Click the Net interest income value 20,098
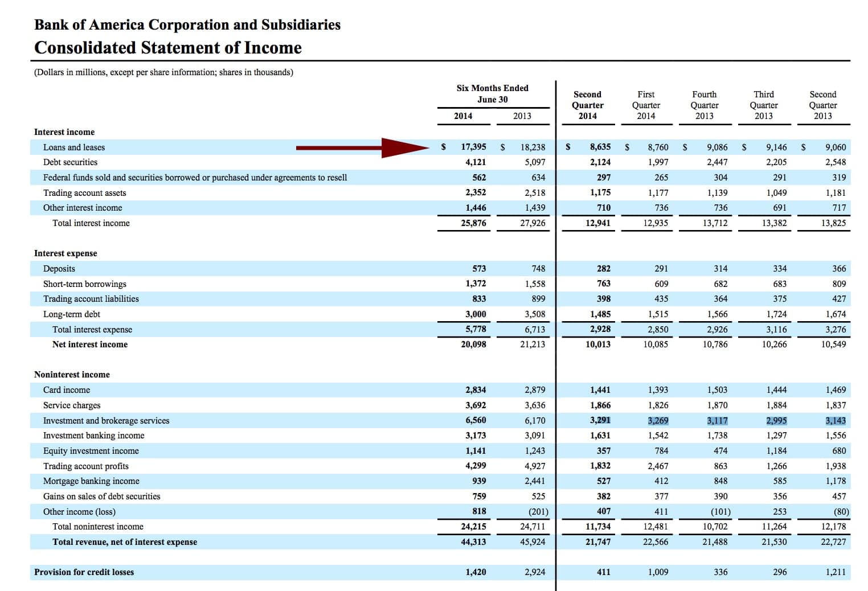Viewport: 868px width, 591px height. coord(473,344)
